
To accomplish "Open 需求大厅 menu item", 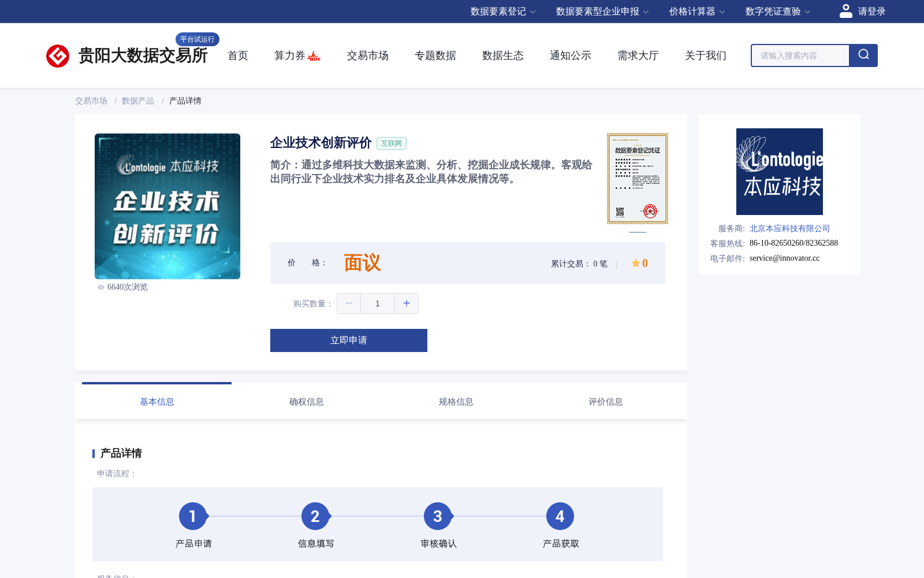I will coord(638,55).
